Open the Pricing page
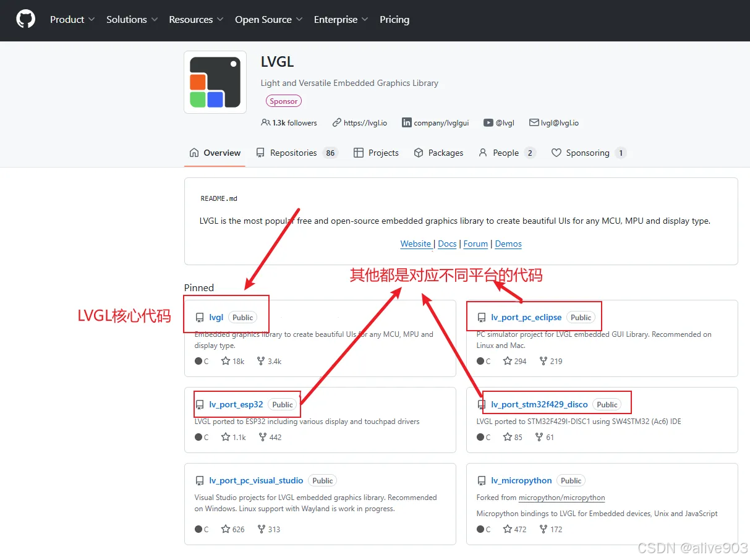This screenshot has width=750, height=560. coord(394,20)
